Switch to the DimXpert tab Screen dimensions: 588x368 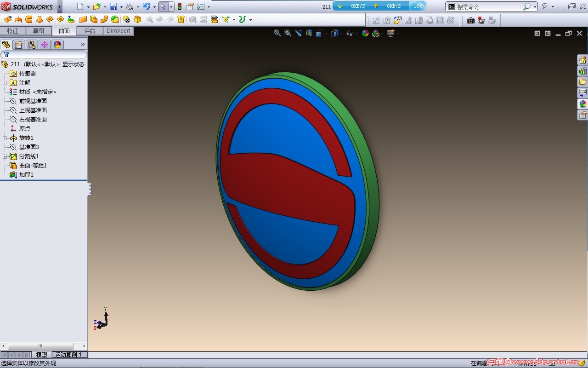pos(118,31)
